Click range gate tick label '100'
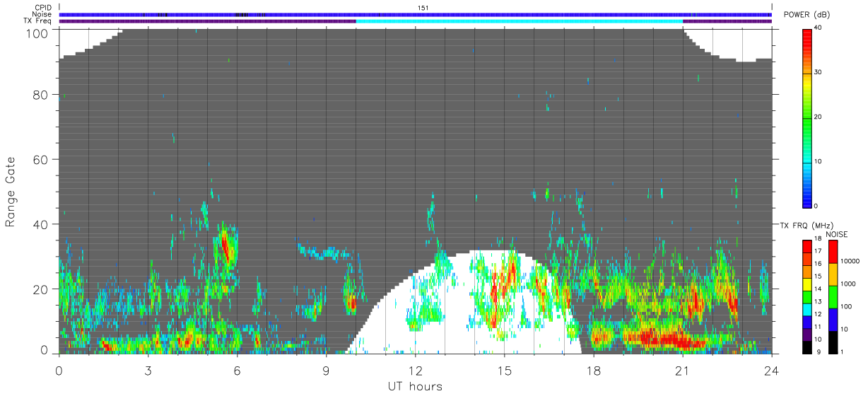This screenshot has width=868, height=401. click(x=38, y=33)
